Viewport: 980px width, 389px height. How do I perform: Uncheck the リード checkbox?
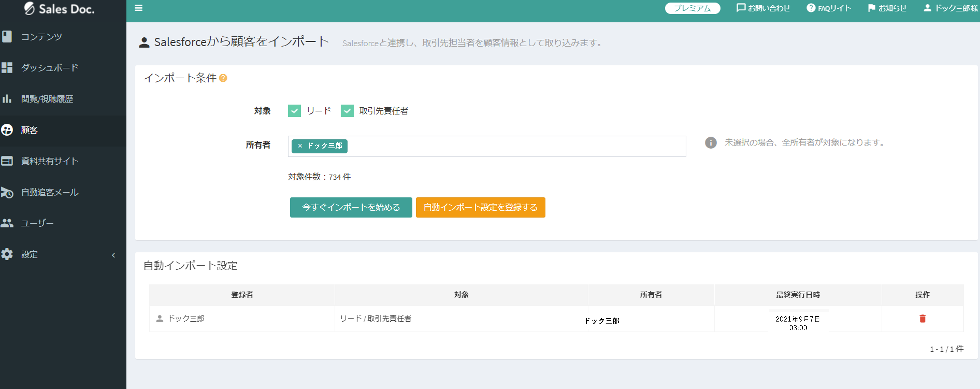point(294,111)
